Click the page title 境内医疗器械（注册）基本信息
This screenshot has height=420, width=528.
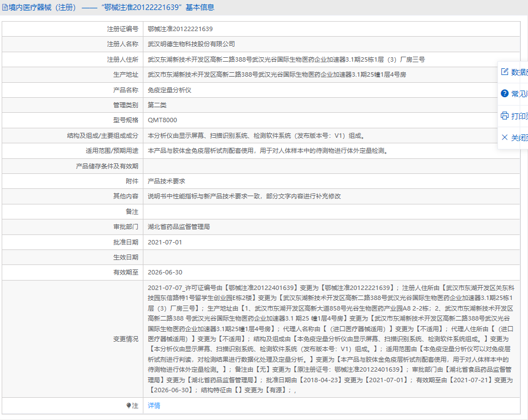[x=112, y=7]
